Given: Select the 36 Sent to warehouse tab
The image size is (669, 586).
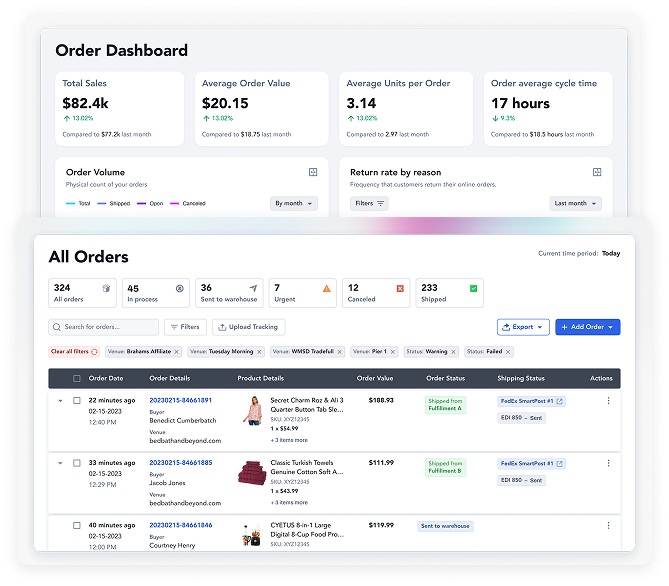Looking at the screenshot, I should [x=229, y=293].
